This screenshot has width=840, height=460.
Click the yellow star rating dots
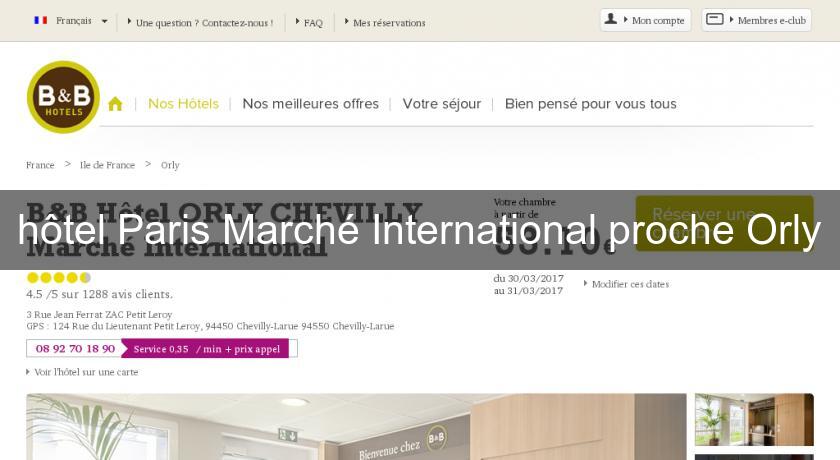59,277
